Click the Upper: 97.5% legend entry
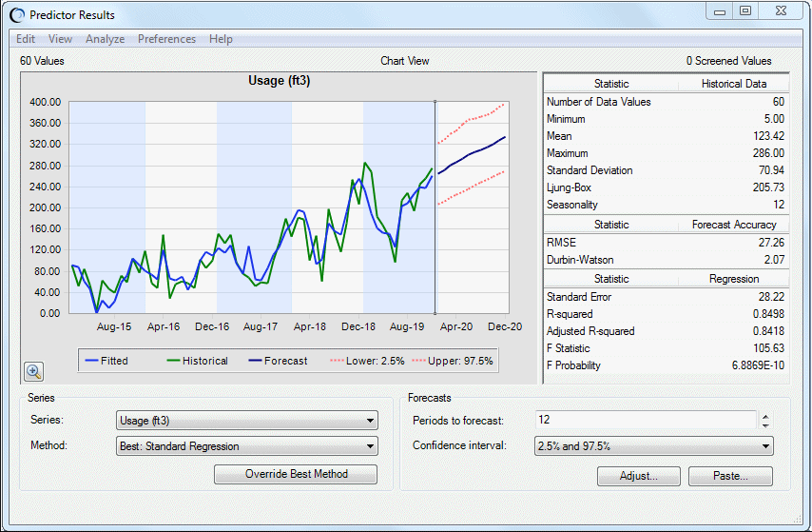 coord(453,361)
